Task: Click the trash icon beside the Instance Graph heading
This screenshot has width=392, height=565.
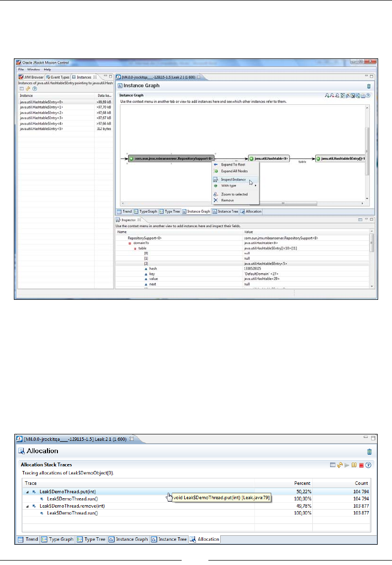Action: click(369, 86)
